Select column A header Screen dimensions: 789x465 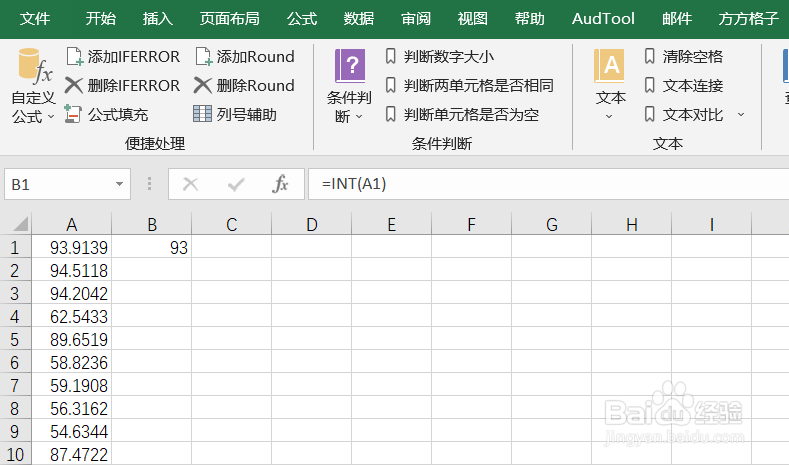71,224
